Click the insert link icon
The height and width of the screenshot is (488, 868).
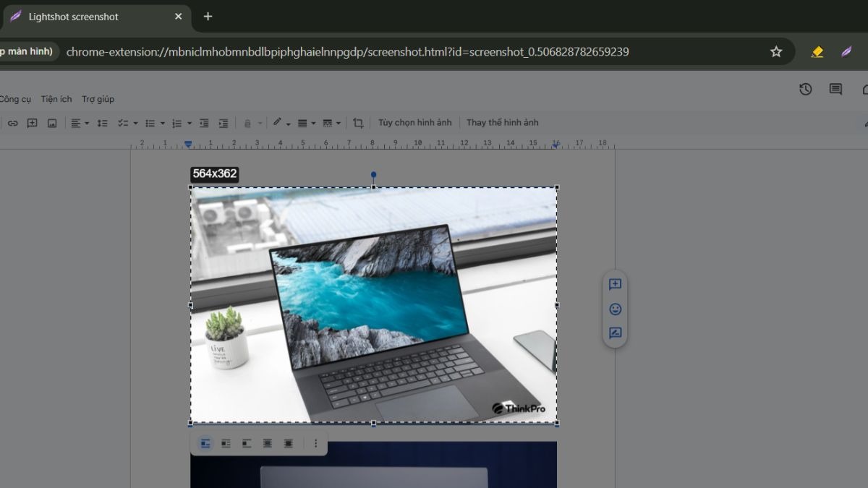coord(13,123)
